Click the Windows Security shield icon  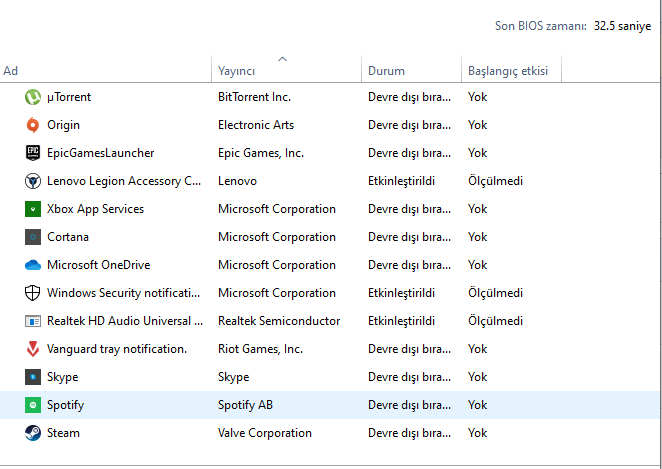pyautogui.click(x=33, y=293)
